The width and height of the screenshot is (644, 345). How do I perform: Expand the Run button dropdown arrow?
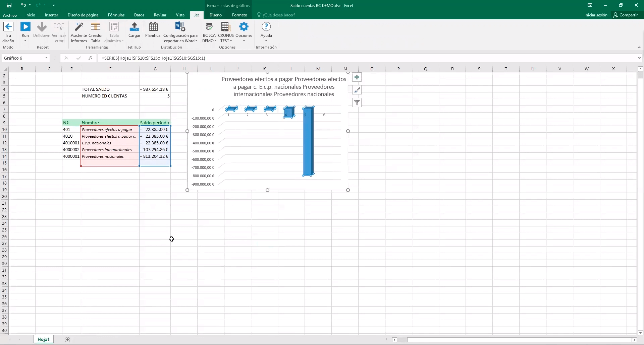[x=25, y=41]
